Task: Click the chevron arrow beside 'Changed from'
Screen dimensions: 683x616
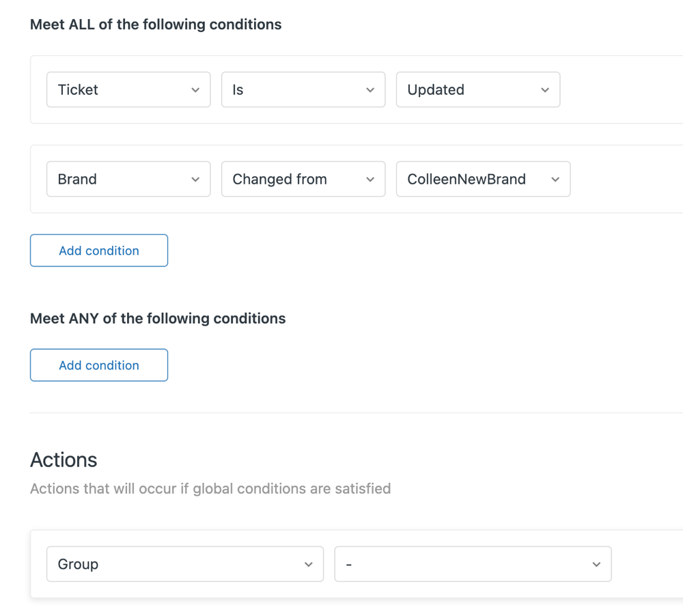Action: 370,180
